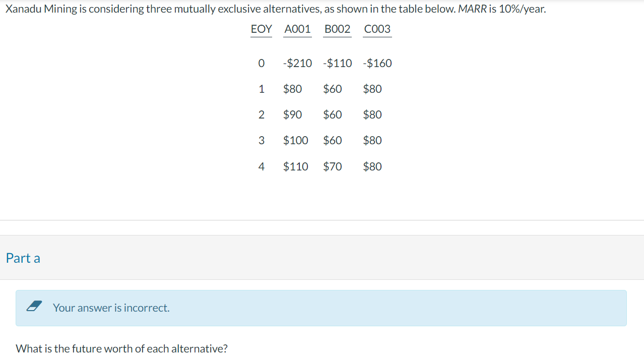Click the $70 cell in B002 column
644x356 pixels.
click(333, 166)
